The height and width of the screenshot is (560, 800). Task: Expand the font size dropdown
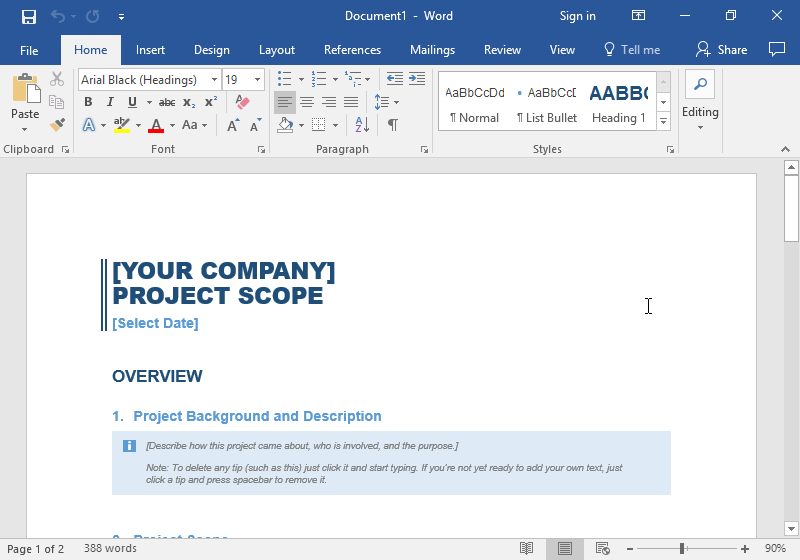click(x=258, y=80)
